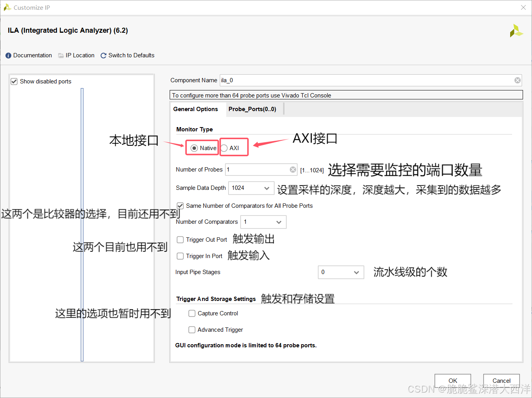
Task: Click Switch to Defaults
Action: [x=131, y=55]
